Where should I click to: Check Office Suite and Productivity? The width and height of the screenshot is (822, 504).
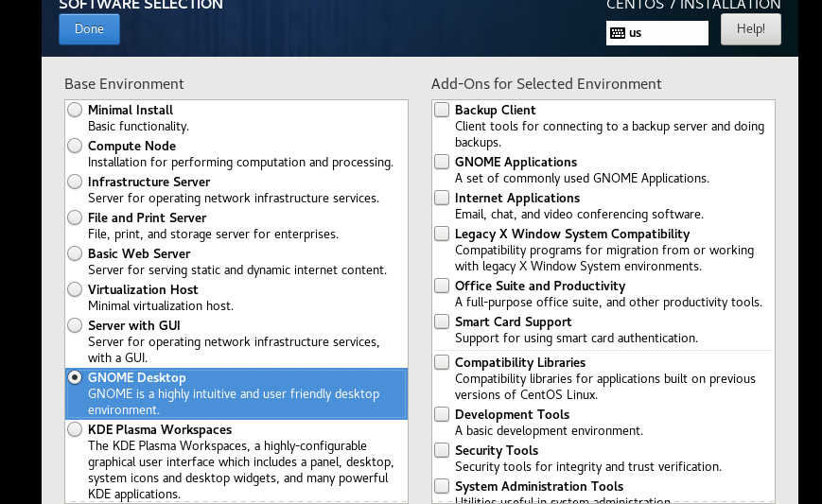442,287
